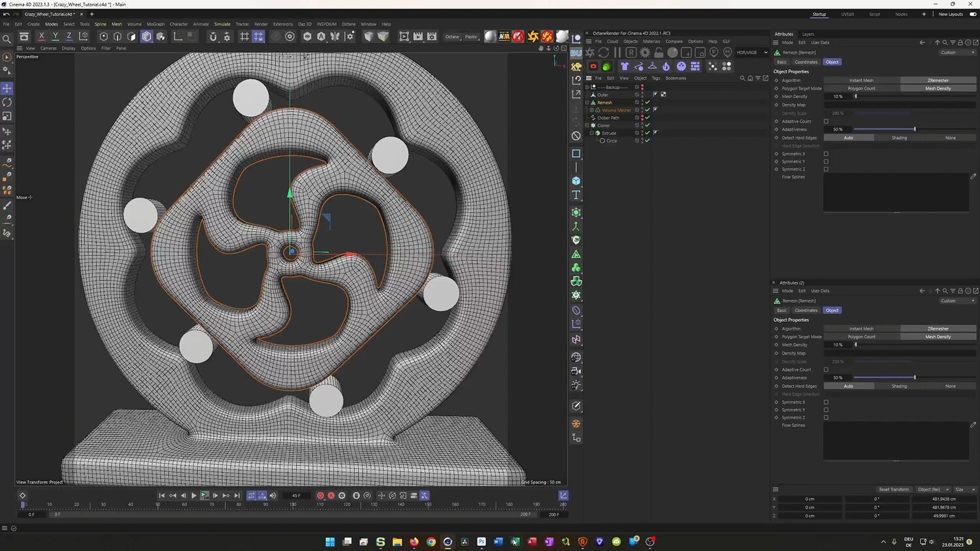This screenshot has height=551, width=980.
Task: Enable Symmetric Z in upper Attributes panel
Action: (826, 169)
